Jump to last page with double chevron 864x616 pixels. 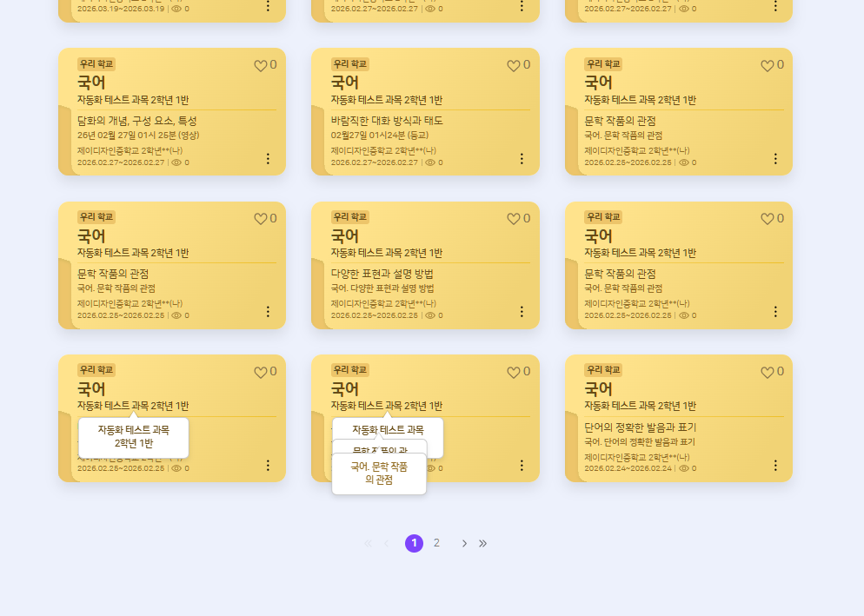[482, 543]
